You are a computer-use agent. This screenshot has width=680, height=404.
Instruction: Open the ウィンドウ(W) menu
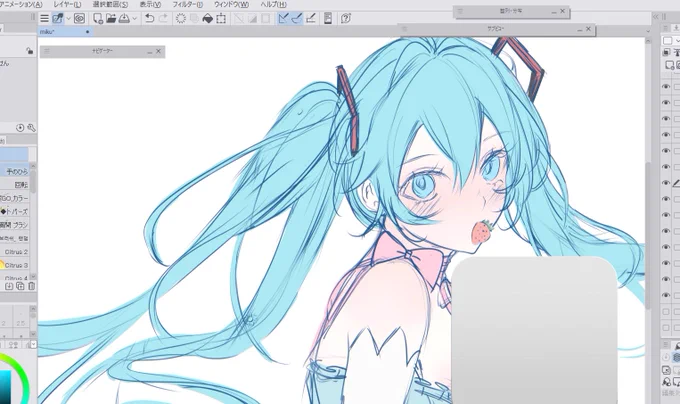click(x=231, y=4)
